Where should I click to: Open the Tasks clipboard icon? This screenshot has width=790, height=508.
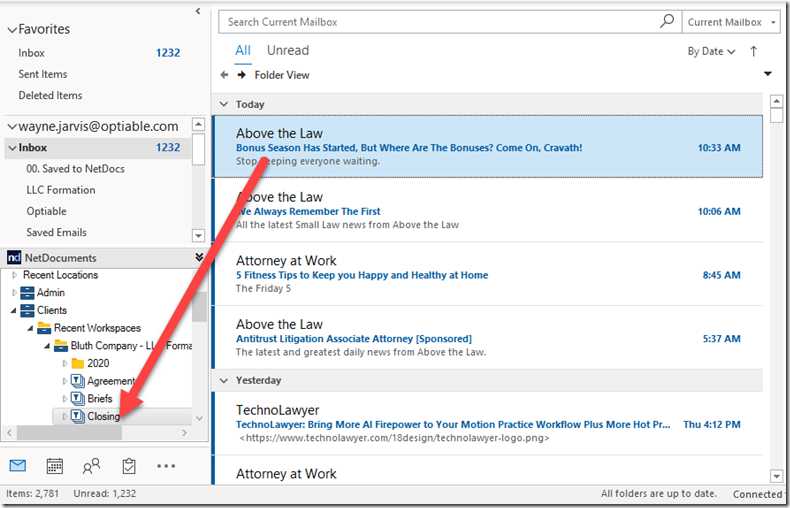(x=129, y=466)
